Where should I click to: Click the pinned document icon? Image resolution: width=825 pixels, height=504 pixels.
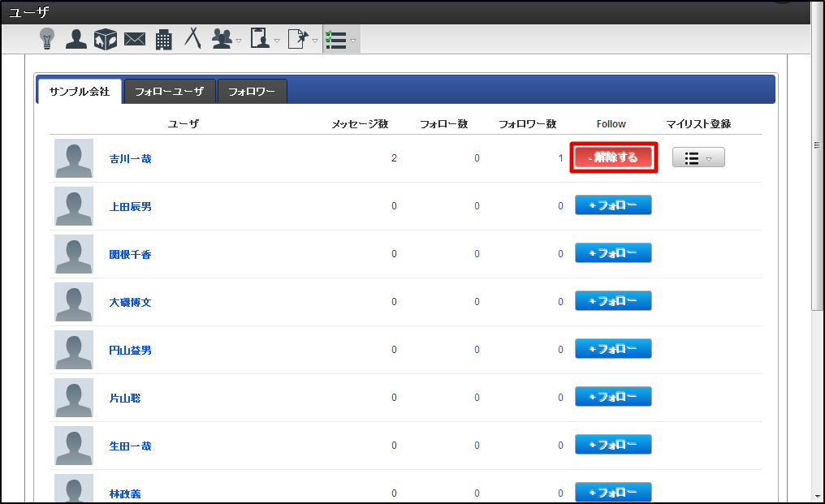[x=298, y=38]
